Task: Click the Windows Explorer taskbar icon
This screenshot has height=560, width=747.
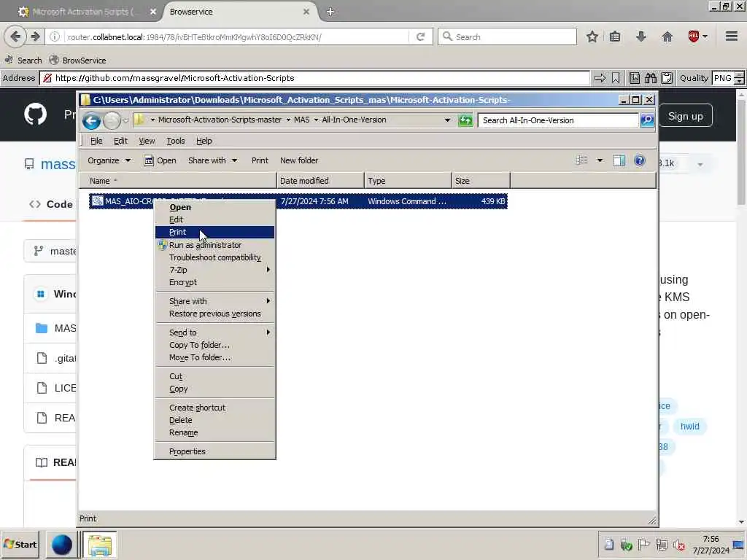Action: [100, 545]
